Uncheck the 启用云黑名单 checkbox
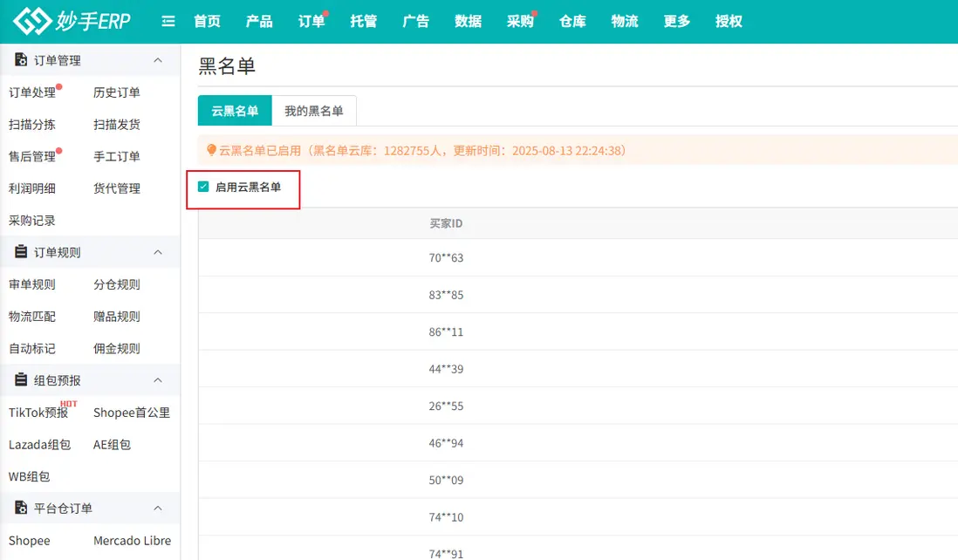Viewport: 958px width, 560px height. click(x=203, y=187)
